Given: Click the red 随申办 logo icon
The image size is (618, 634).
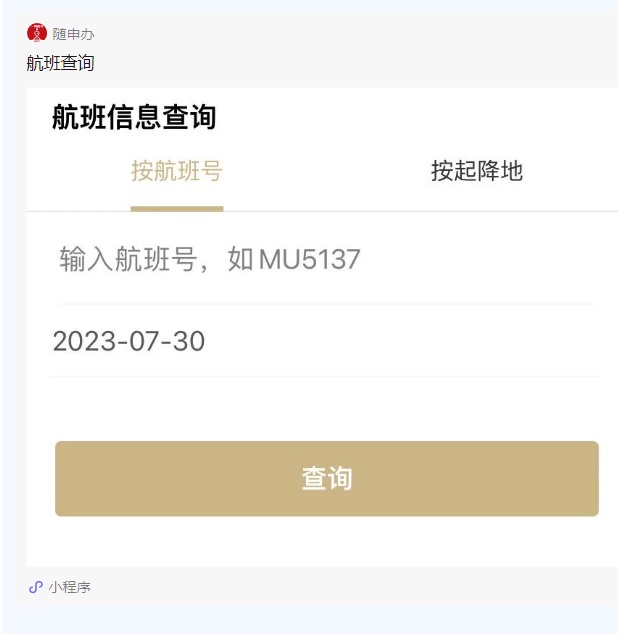Looking at the screenshot, I should tap(37, 34).
